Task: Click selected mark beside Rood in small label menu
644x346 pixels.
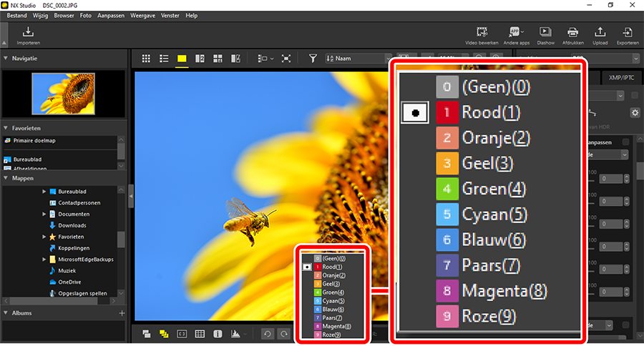Action: (307, 267)
